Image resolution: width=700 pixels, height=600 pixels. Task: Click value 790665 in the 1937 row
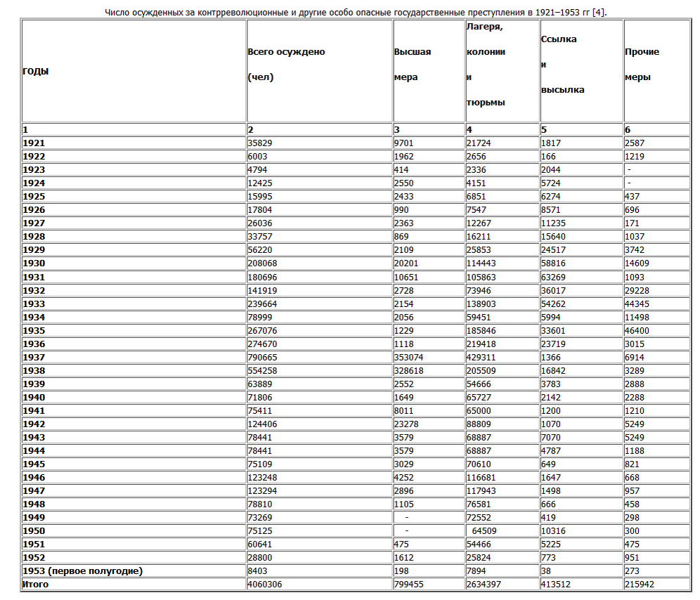click(x=320, y=358)
